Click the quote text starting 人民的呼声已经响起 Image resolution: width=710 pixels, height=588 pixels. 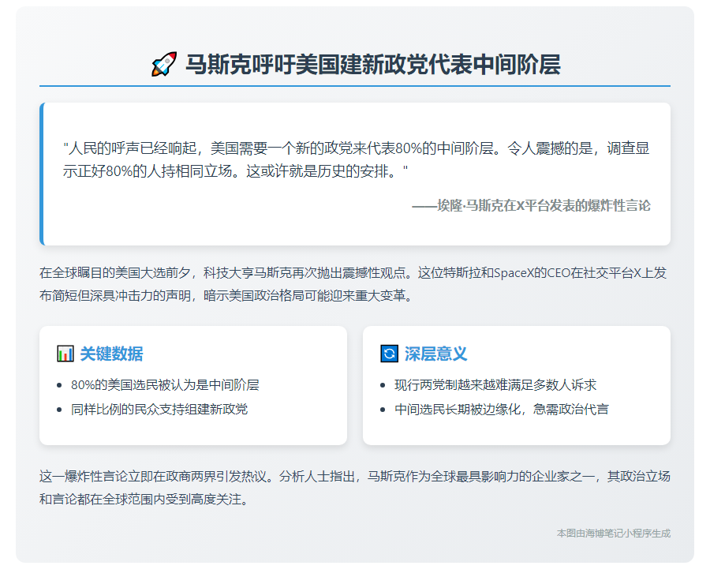pyautogui.click(x=356, y=159)
